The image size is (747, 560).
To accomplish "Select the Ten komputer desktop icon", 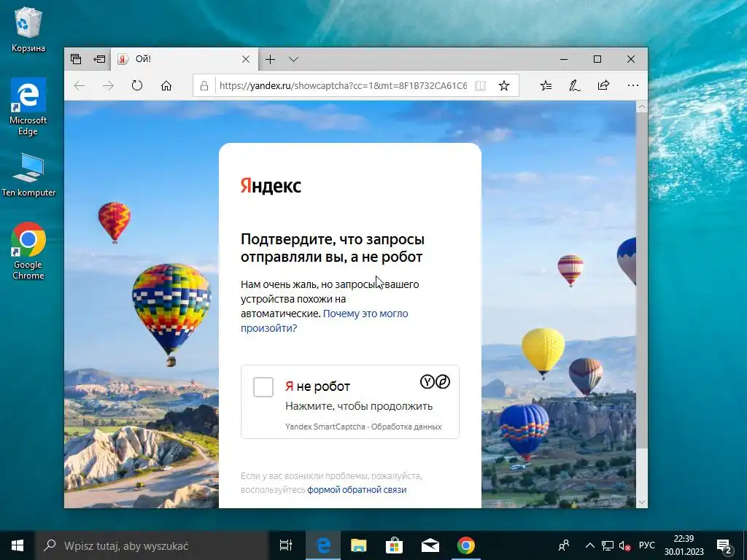I will (28, 175).
